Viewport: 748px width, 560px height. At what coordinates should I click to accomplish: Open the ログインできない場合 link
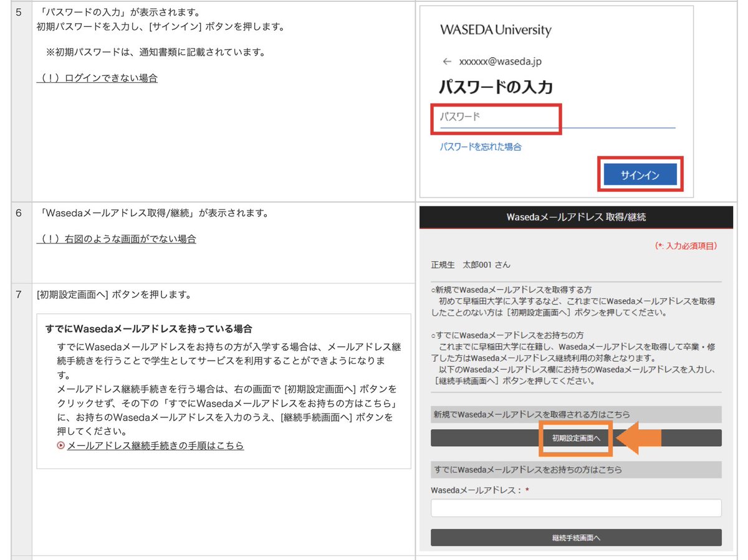coord(97,78)
